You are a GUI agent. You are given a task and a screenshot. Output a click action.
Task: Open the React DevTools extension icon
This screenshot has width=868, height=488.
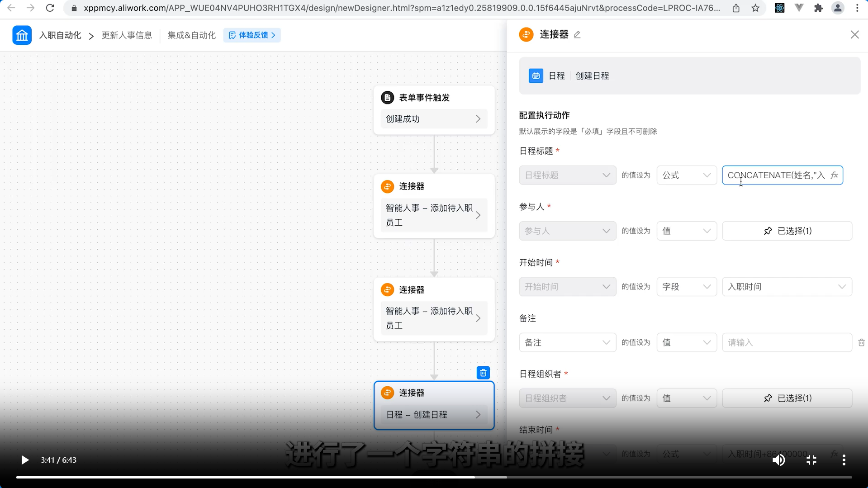coord(779,8)
